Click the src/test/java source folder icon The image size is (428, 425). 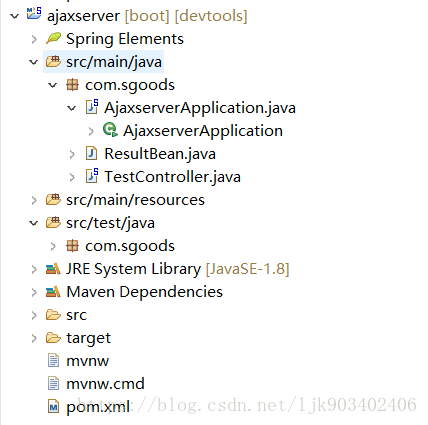53,222
